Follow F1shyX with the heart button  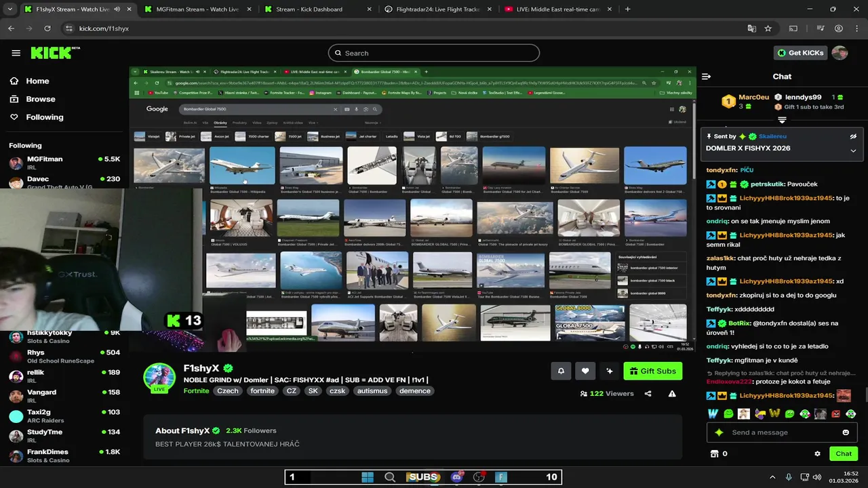585,371
